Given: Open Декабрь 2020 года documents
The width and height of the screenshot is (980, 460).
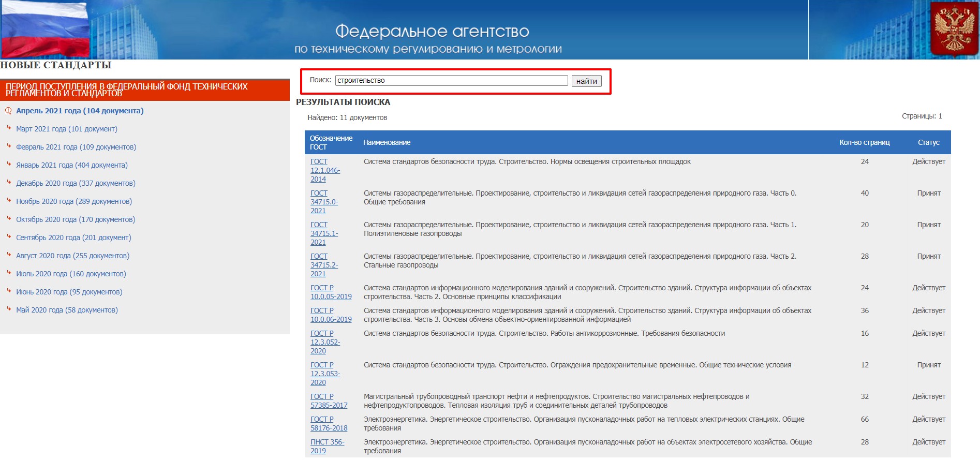Looking at the screenshot, I should pyautogui.click(x=76, y=183).
